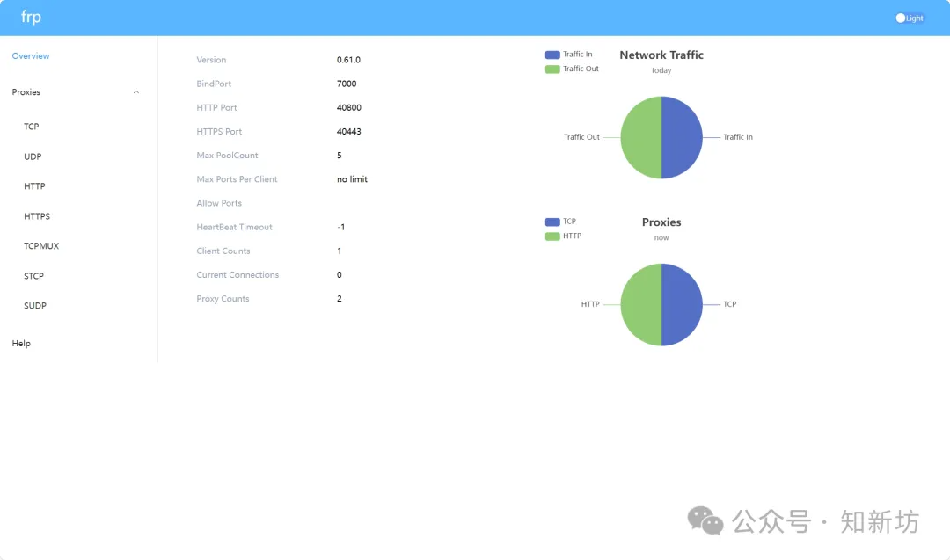Open the Help link
This screenshot has width=950, height=560.
coord(21,343)
